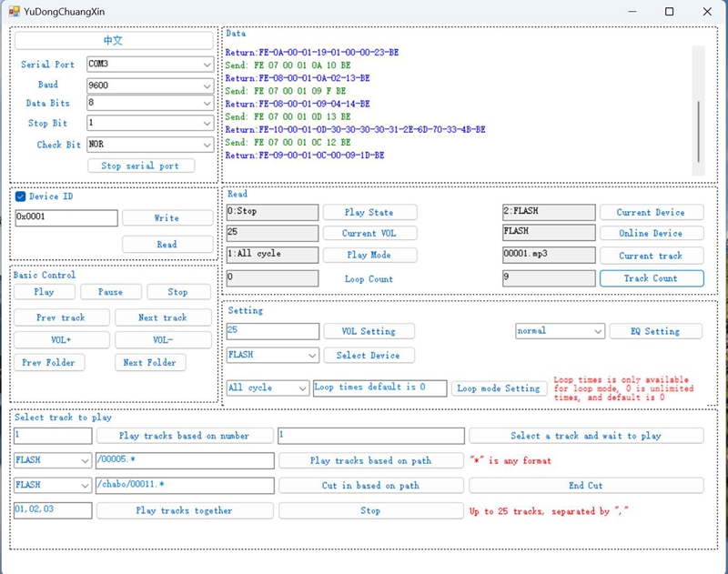Click the '1:All cycle' play mode readout
This screenshot has width=728, height=574.
[272, 255]
